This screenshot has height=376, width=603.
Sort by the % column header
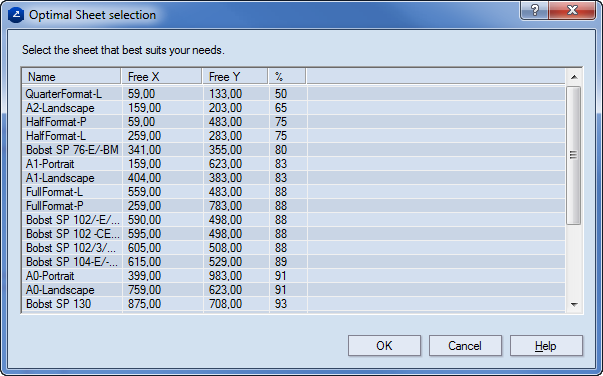click(x=287, y=77)
